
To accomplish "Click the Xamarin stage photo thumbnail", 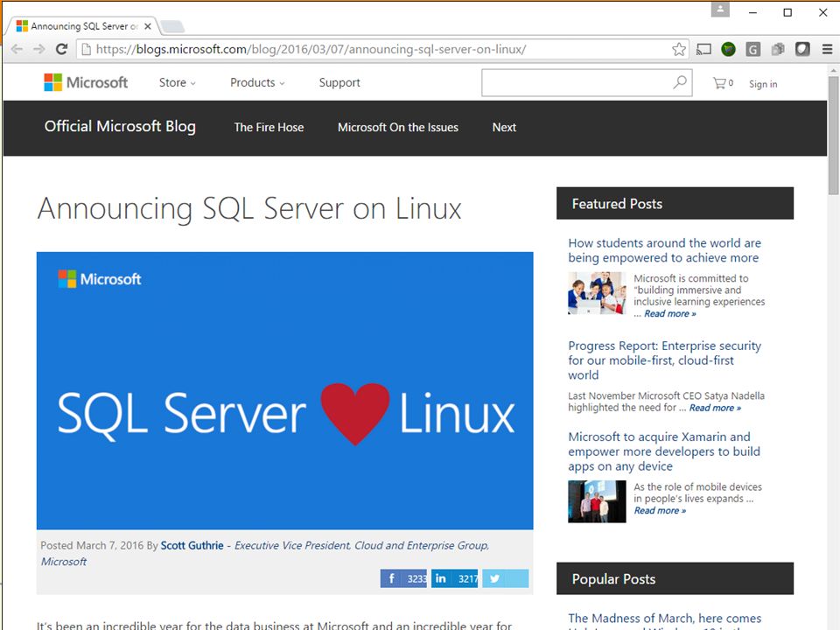I will pyautogui.click(x=597, y=501).
